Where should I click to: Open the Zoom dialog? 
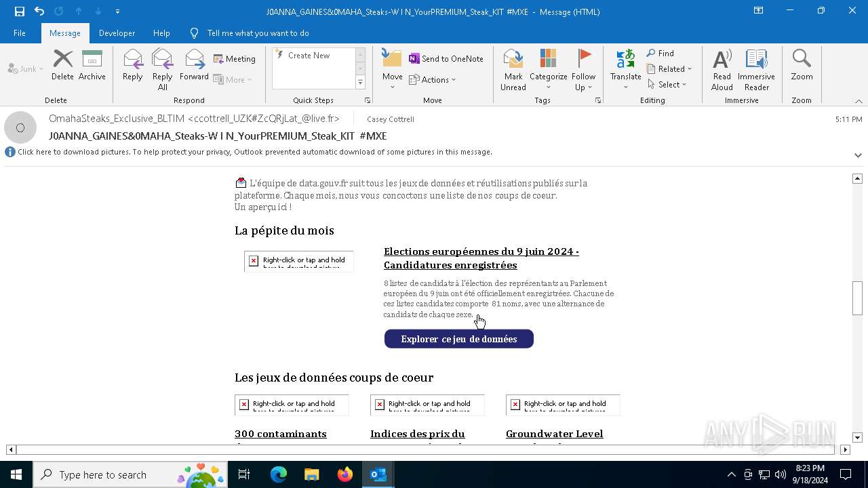coord(802,65)
